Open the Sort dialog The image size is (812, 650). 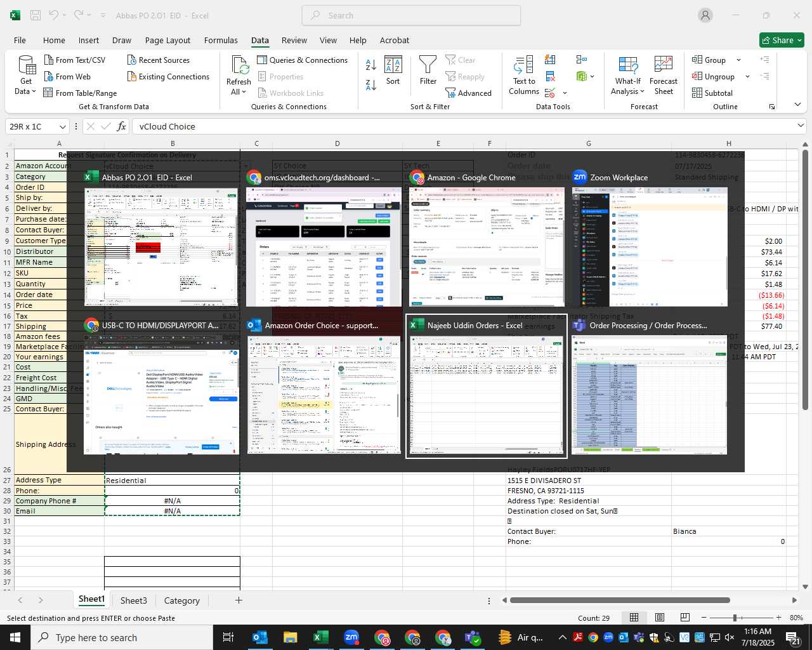point(393,71)
